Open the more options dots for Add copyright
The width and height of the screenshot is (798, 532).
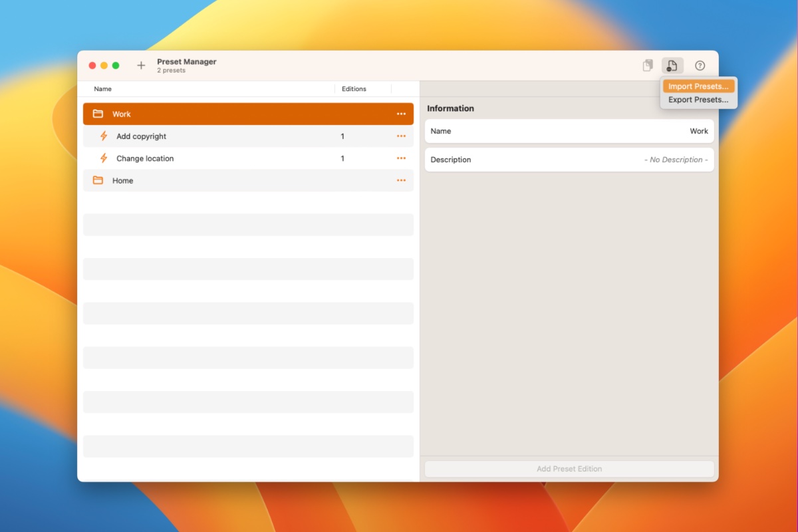coord(401,136)
